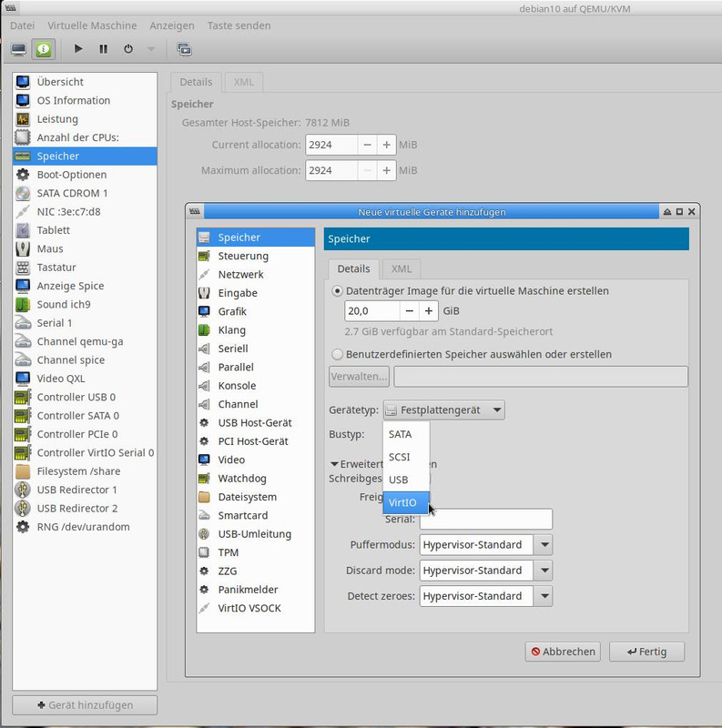Screen dimensions: 722x728
Task: Pick USB from Bustyp list
Action: pyautogui.click(x=406, y=480)
